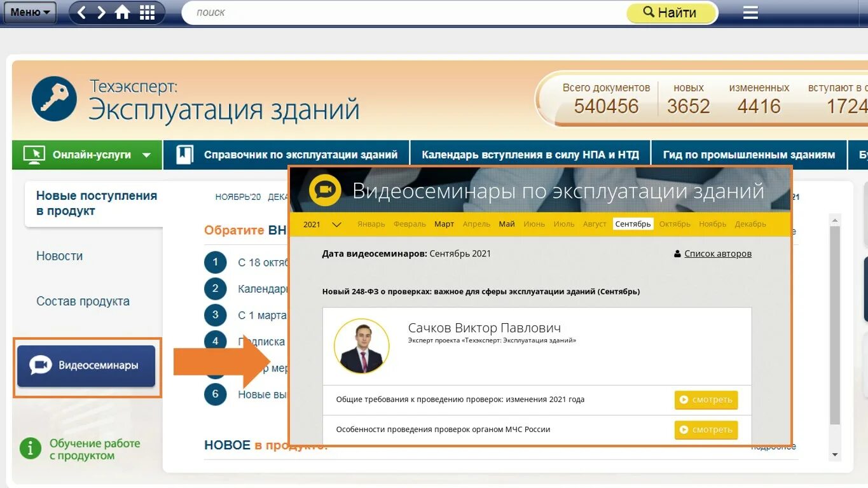Select the НОЯБРЬ'20 period link
868x488 pixels.
[238, 197]
